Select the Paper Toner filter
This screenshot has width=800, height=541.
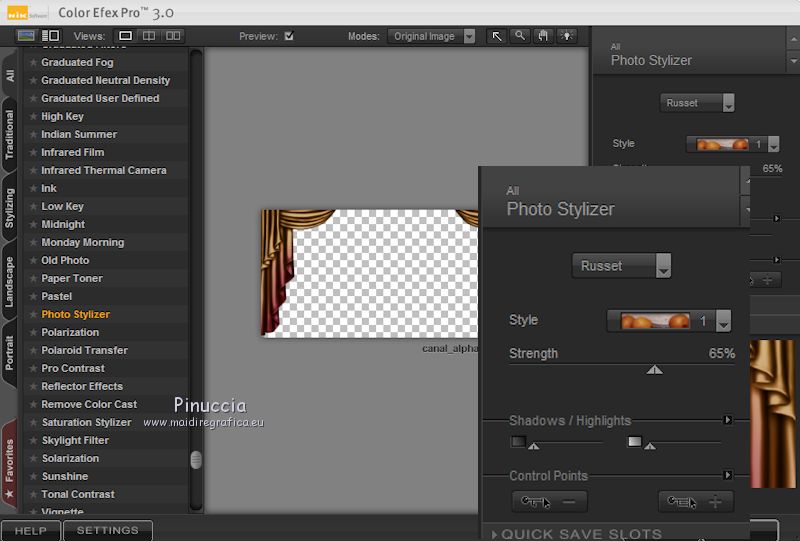72,278
